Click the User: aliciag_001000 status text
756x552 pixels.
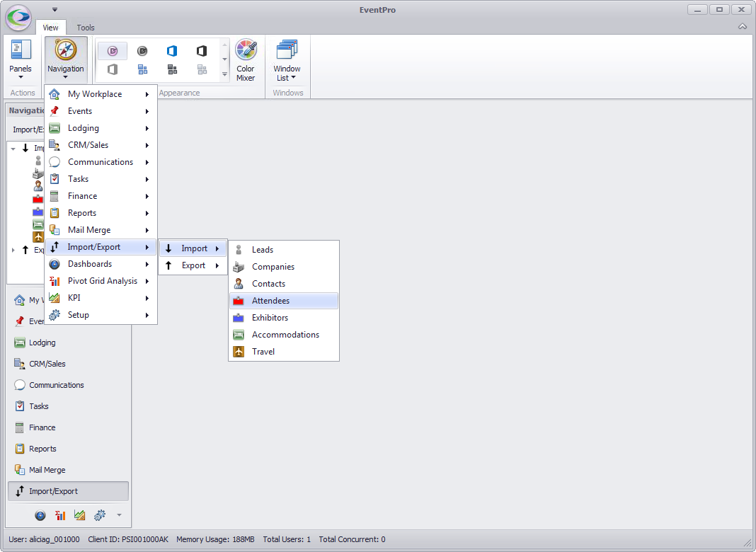[44, 539]
